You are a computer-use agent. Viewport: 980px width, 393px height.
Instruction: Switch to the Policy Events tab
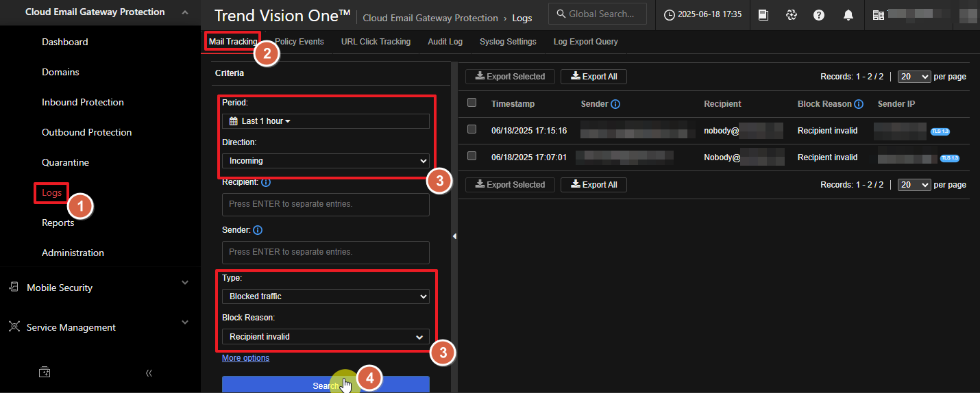pyautogui.click(x=299, y=42)
